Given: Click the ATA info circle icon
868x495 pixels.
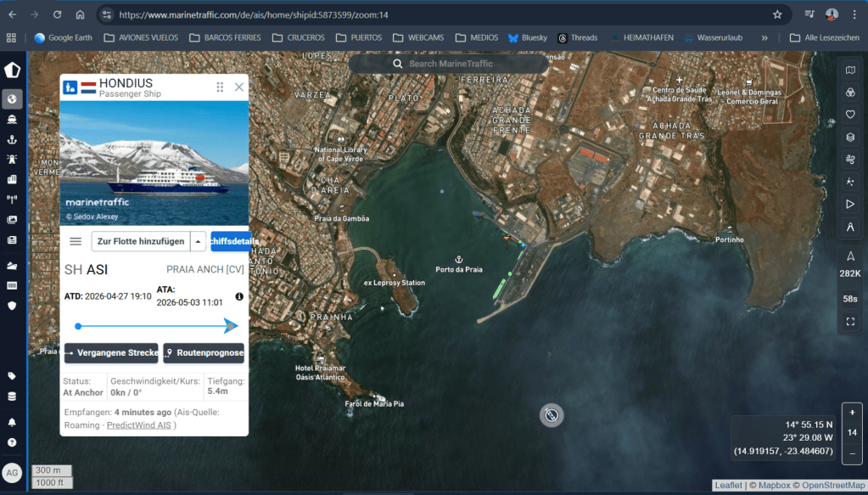Looking at the screenshot, I should 239,297.
